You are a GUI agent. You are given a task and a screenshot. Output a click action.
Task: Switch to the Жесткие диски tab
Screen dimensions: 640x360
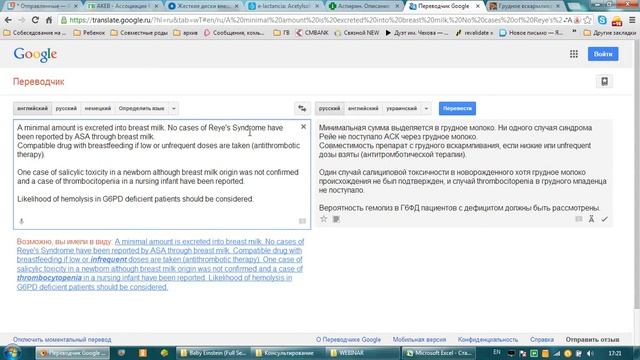[x=203, y=6]
